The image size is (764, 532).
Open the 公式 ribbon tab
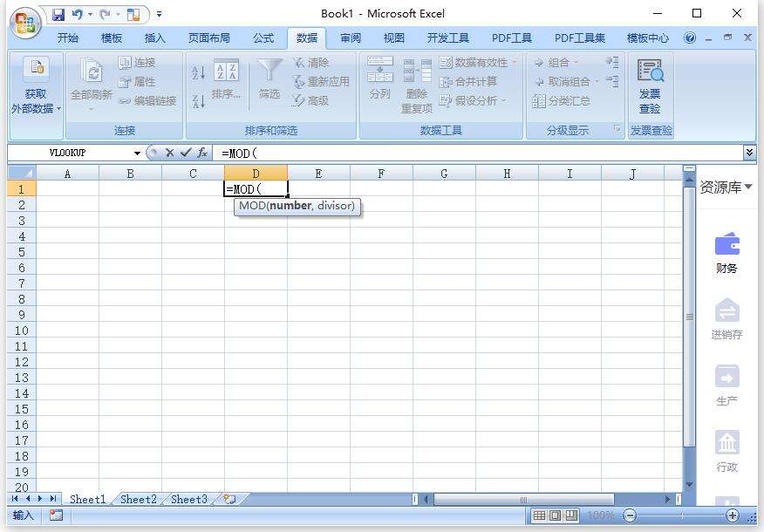pos(263,38)
